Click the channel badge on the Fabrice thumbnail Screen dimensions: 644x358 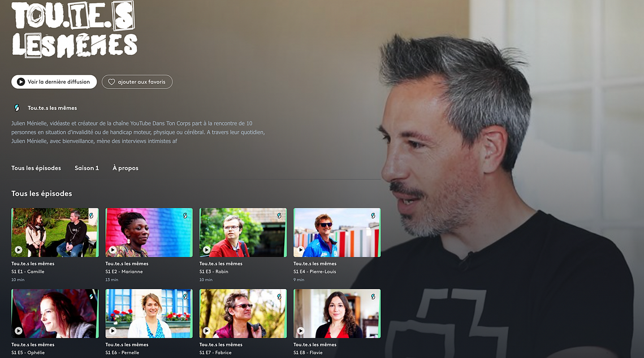click(x=279, y=296)
